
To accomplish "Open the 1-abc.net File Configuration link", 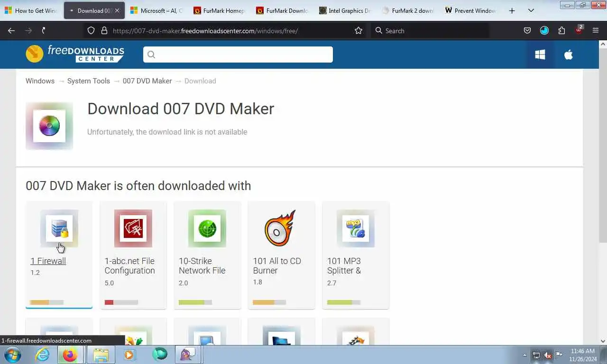I will [x=129, y=265].
